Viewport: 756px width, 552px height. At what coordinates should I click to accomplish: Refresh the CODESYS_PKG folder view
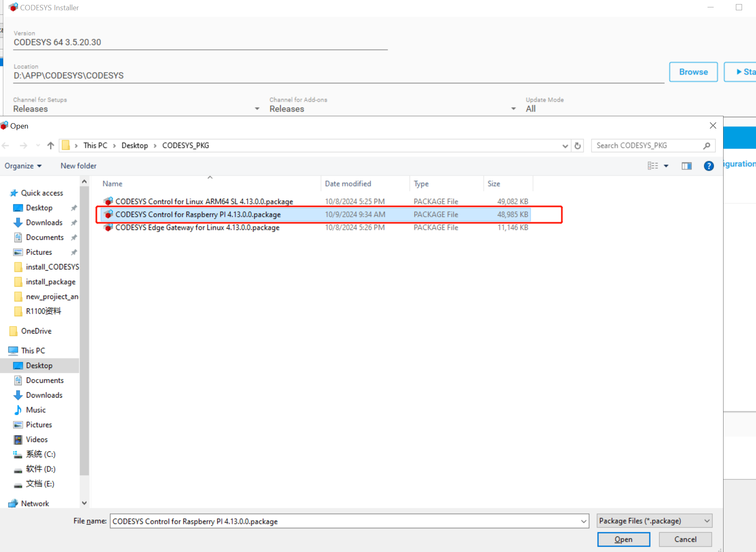tap(577, 145)
